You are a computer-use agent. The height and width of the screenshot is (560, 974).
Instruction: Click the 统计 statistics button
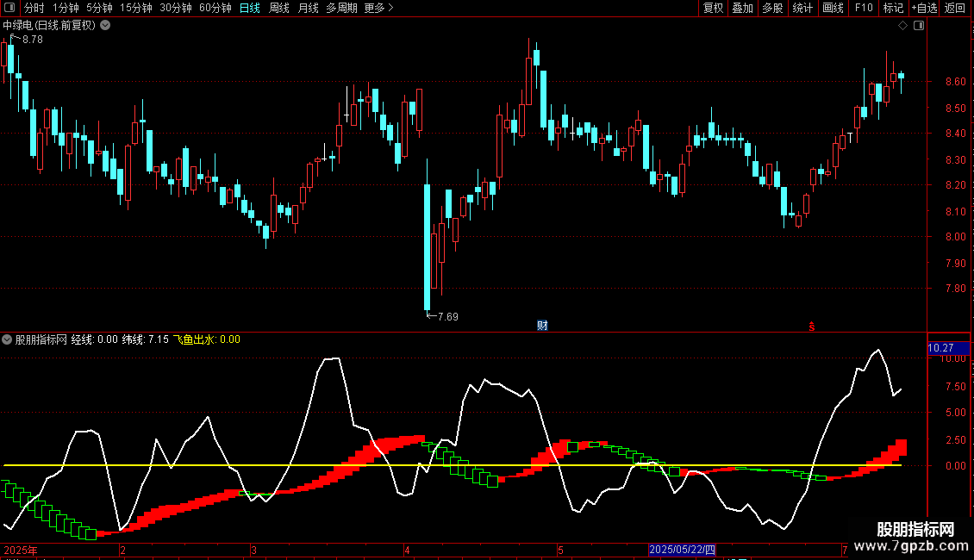coord(802,8)
